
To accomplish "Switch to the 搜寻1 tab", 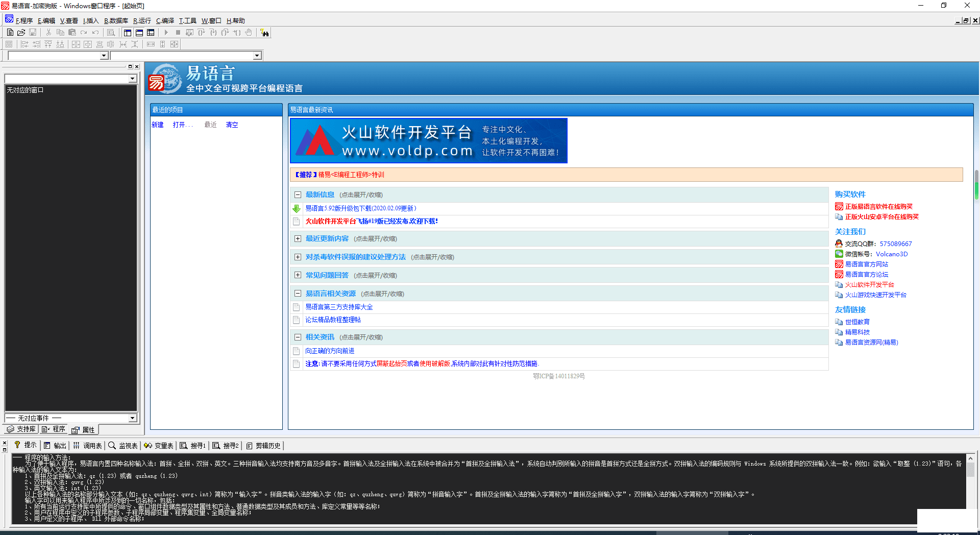I will [193, 446].
